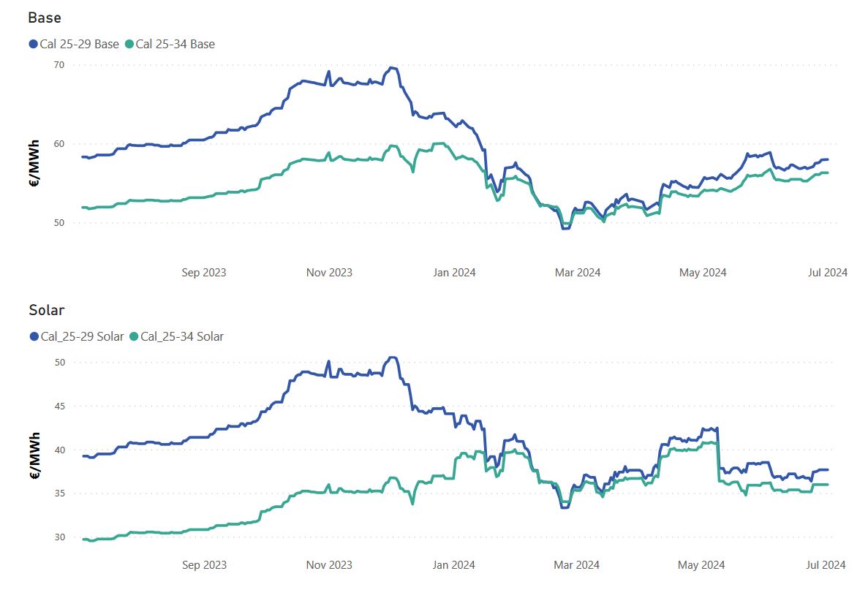Select the Cal 25-34 Base legend label
The width and height of the screenshot is (868, 590).
[x=176, y=45]
